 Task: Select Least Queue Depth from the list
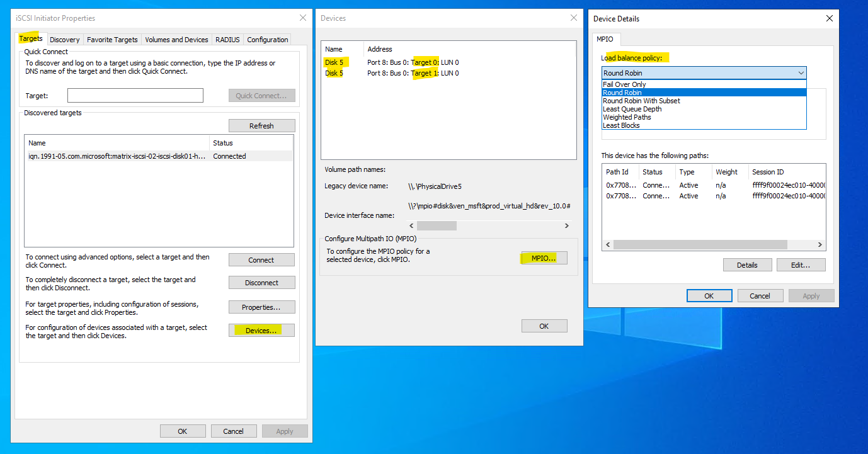(x=632, y=109)
